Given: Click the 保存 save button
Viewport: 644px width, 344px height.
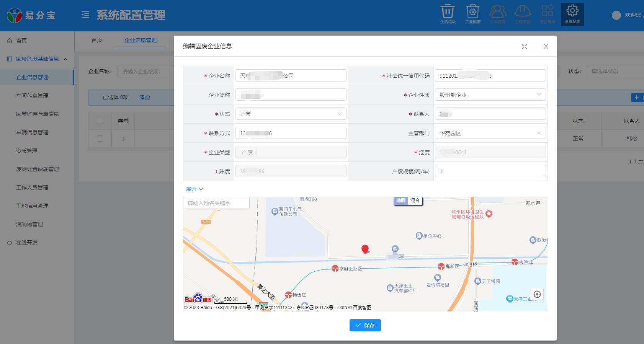Looking at the screenshot, I should (365, 325).
